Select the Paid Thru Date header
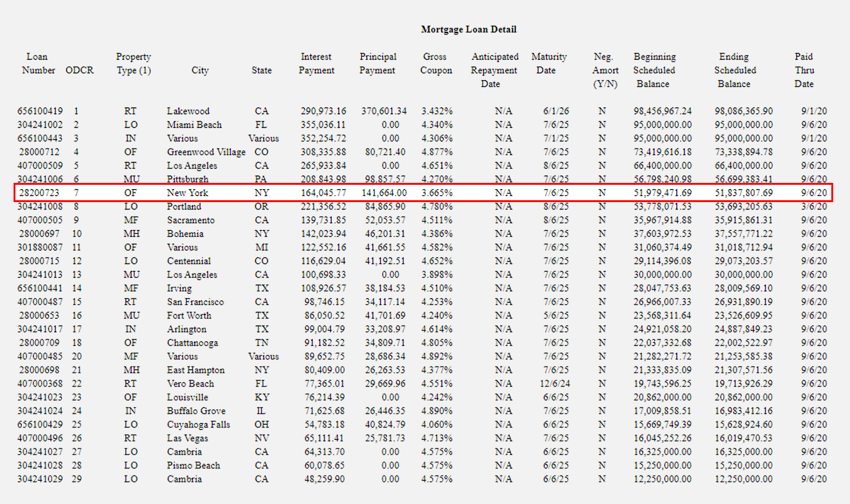 (804, 70)
